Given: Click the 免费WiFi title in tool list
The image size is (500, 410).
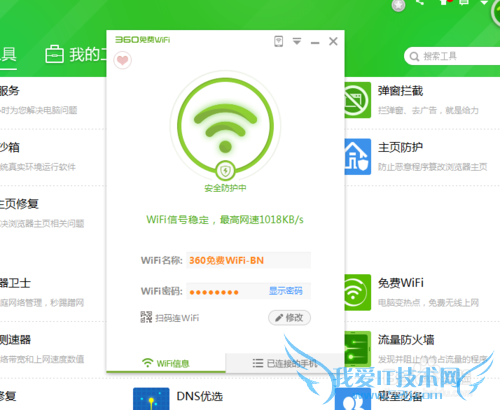Looking at the screenshot, I should click(401, 283).
